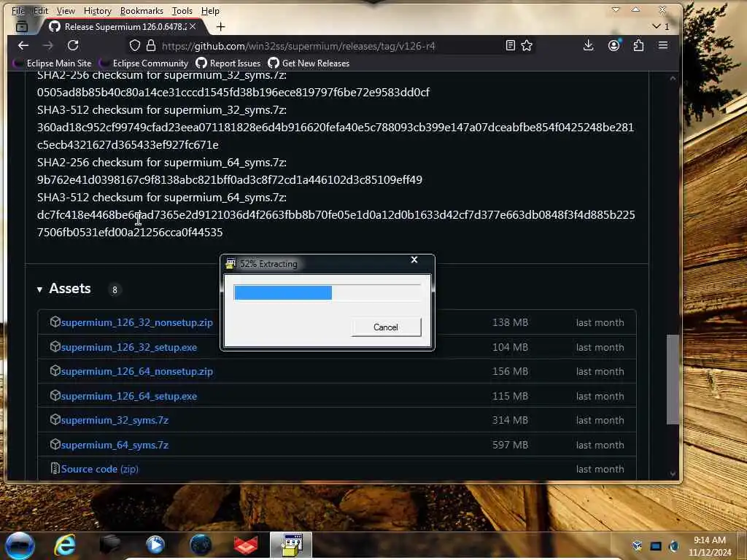Open the list all tabs chevron
747x560 pixels.
pyautogui.click(x=657, y=26)
